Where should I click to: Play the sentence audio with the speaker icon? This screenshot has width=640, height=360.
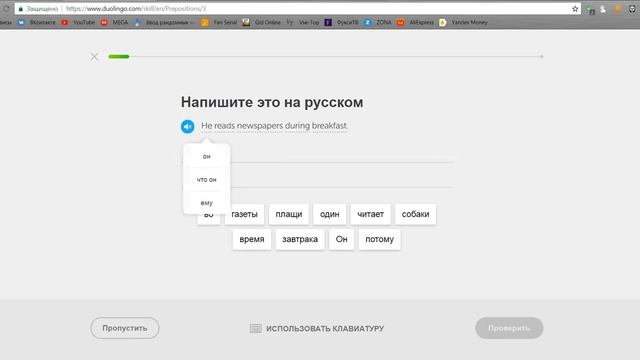pyautogui.click(x=188, y=127)
